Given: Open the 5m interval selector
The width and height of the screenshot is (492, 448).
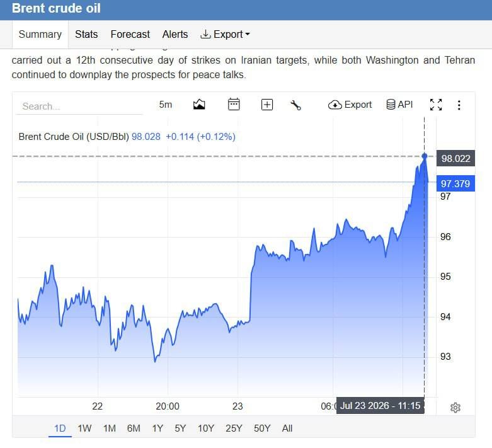Looking at the screenshot, I should [x=165, y=105].
